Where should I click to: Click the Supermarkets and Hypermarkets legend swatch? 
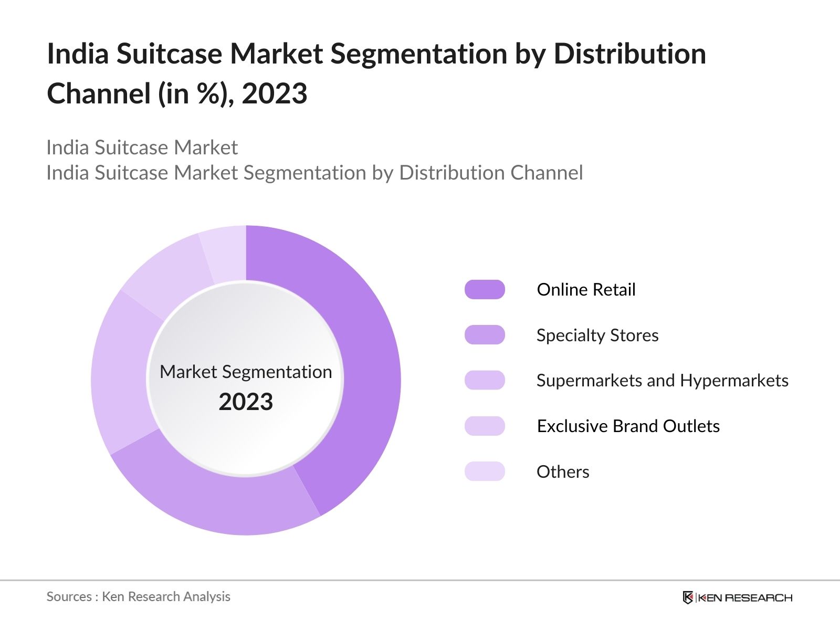click(485, 380)
